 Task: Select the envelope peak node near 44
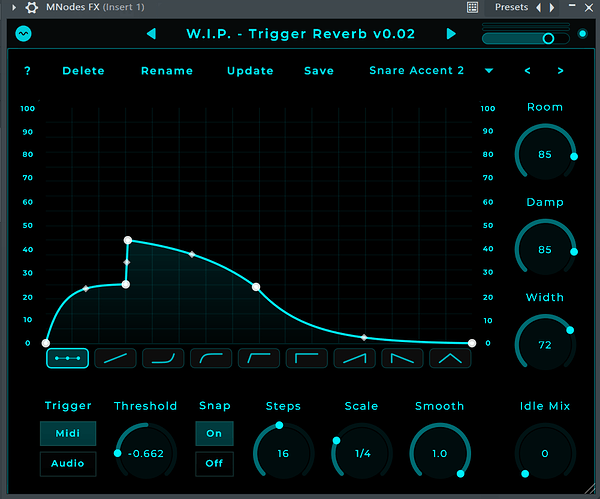click(128, 240)
